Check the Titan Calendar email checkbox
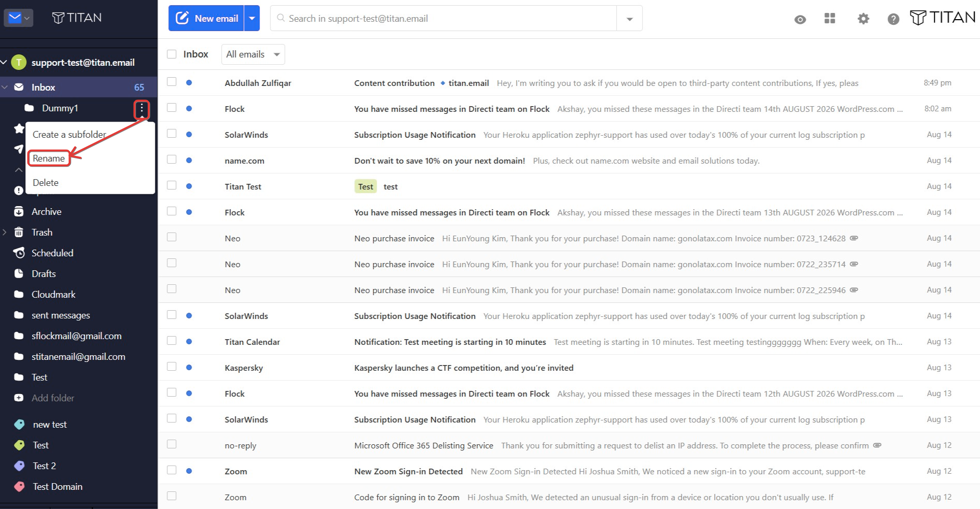 (x=172, y=341)
